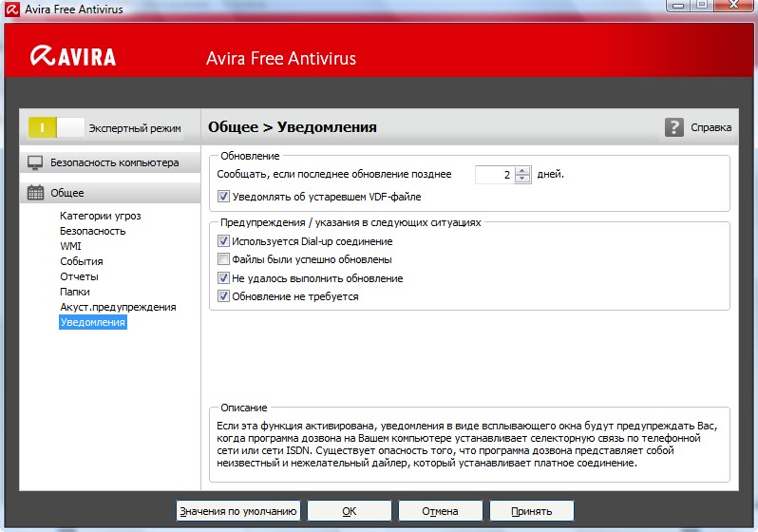Check Файлы были успешно обновлены
This screenshot has width=758, height=532.
[x=223, y=259]
